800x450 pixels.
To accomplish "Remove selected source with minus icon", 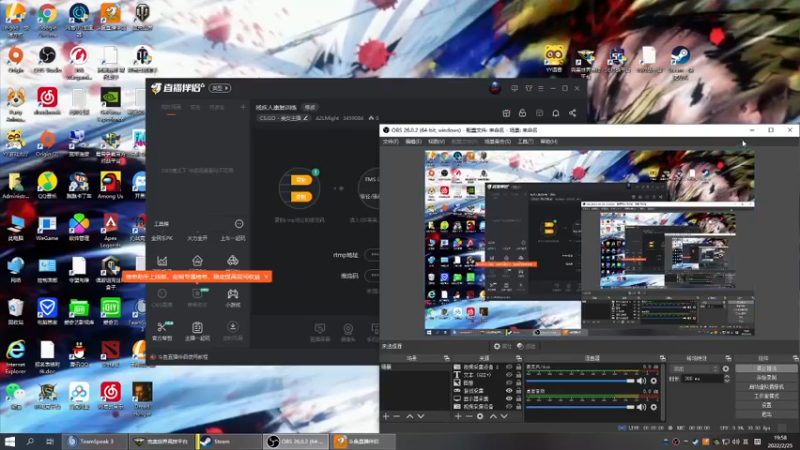I will click(x=468, y=416).
